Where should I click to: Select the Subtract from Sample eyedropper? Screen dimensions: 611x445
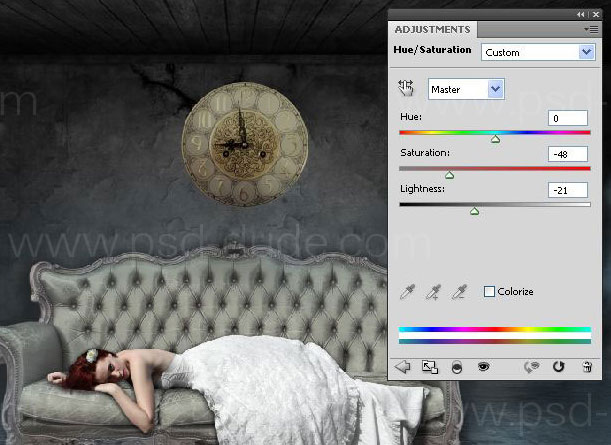click(x=459, y=292)
